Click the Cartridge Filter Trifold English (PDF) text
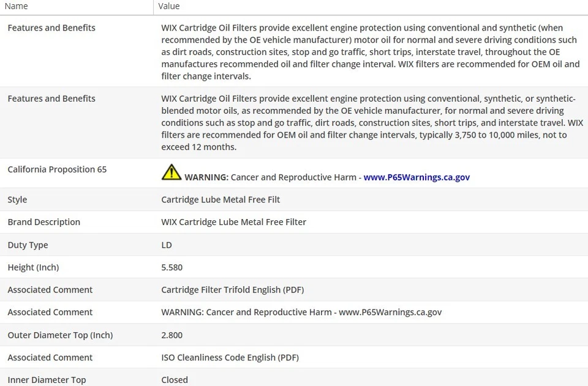This screenshot has width=588, height=386. click(233, 290)
